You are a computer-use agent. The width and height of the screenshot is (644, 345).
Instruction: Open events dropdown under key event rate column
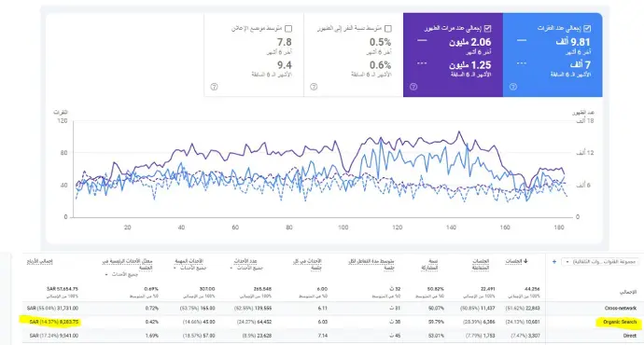point(120,274)
